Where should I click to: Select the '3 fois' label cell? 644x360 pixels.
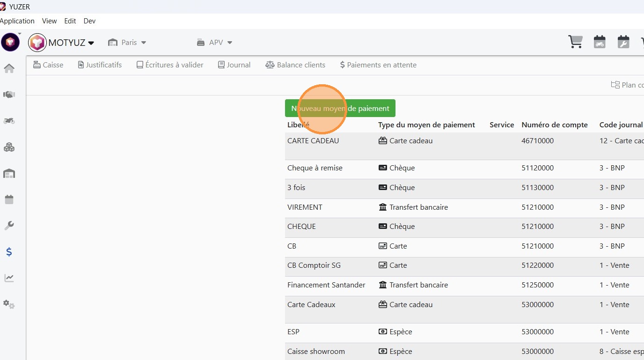(296, 188)
